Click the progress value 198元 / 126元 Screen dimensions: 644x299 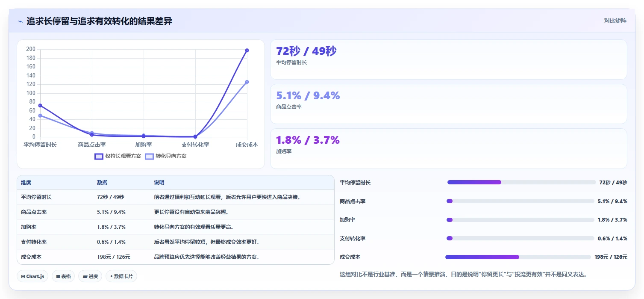(611, 257)
